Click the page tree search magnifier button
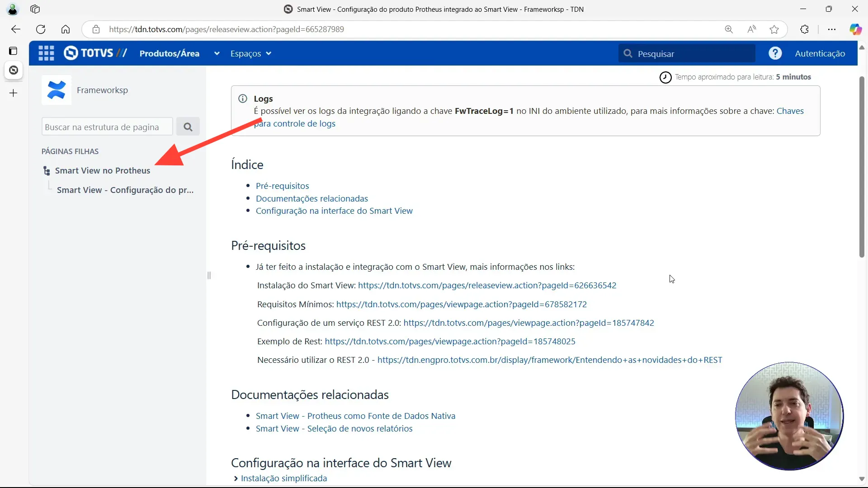 [x=189, y=127]
